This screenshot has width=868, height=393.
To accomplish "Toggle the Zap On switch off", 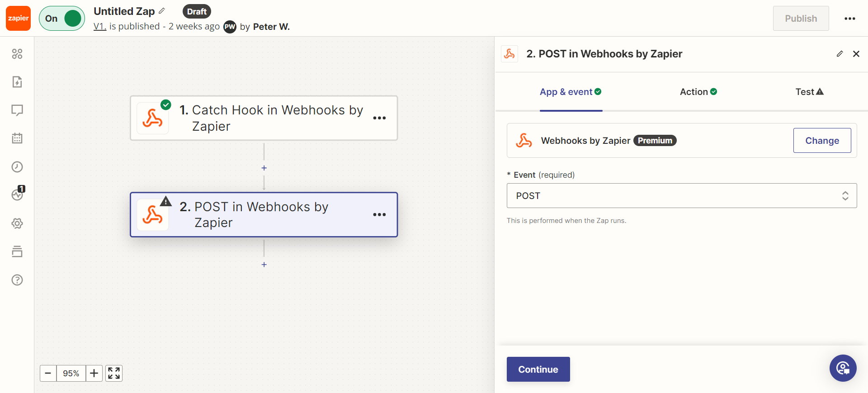I will (x=62, y=19).
